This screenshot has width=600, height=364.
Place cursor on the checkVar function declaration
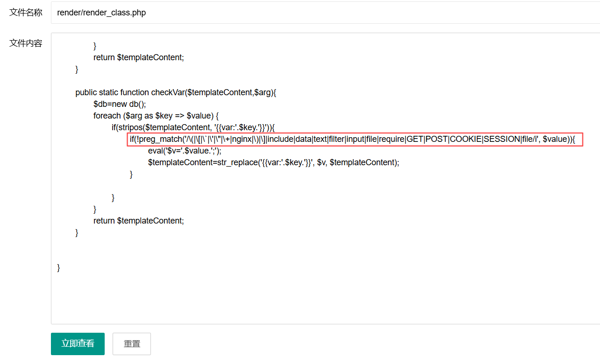pyautogui.click(x=176, y=92)
